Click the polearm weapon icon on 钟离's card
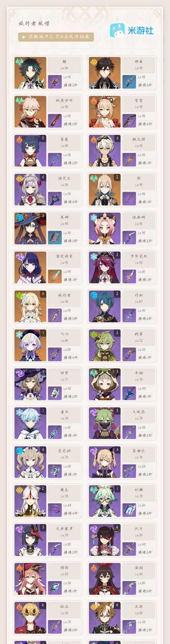170x644 pixels. [129, 82]
